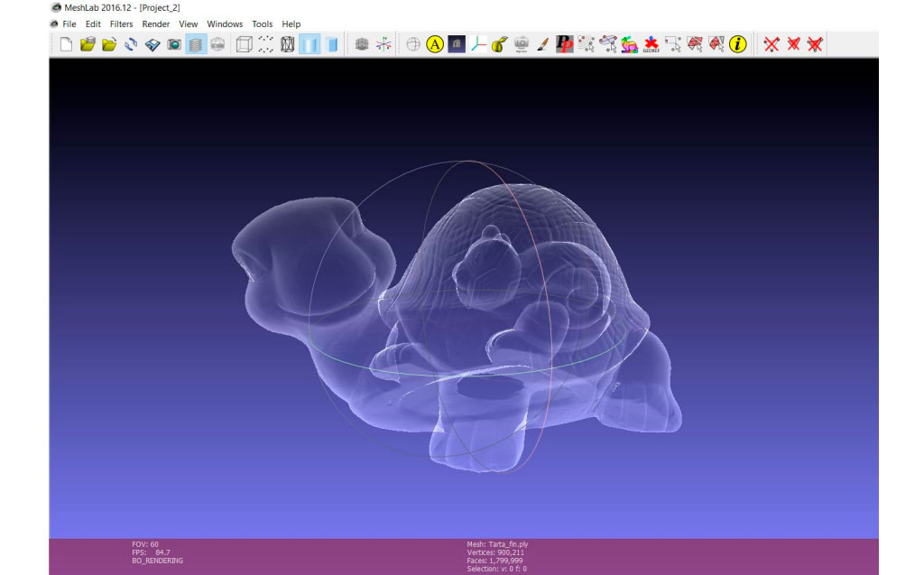The height and width of the screenshot is (575, 924).
Task: Open the Filters menu
Action: point(121,24)
